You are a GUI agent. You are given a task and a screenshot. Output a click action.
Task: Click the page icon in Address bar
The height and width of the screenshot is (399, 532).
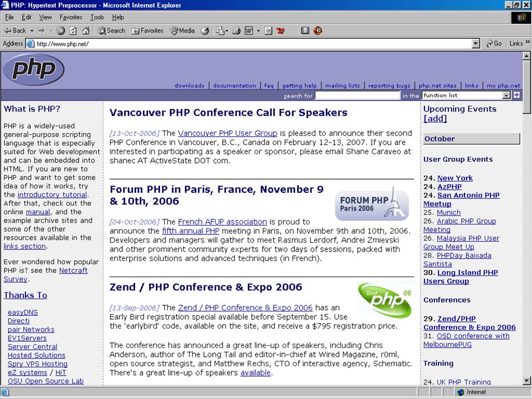coord(30,44)
